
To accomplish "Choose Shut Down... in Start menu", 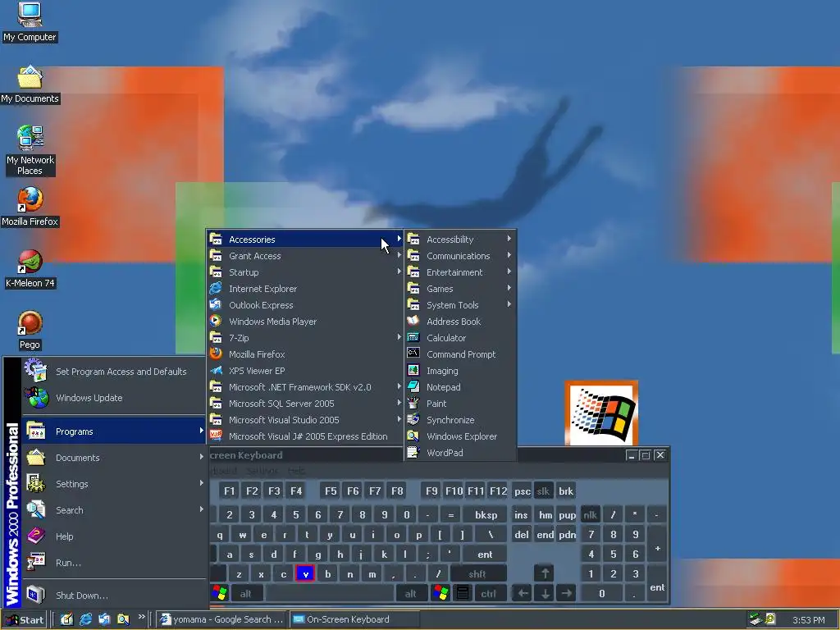I will (x=114, y=595).
